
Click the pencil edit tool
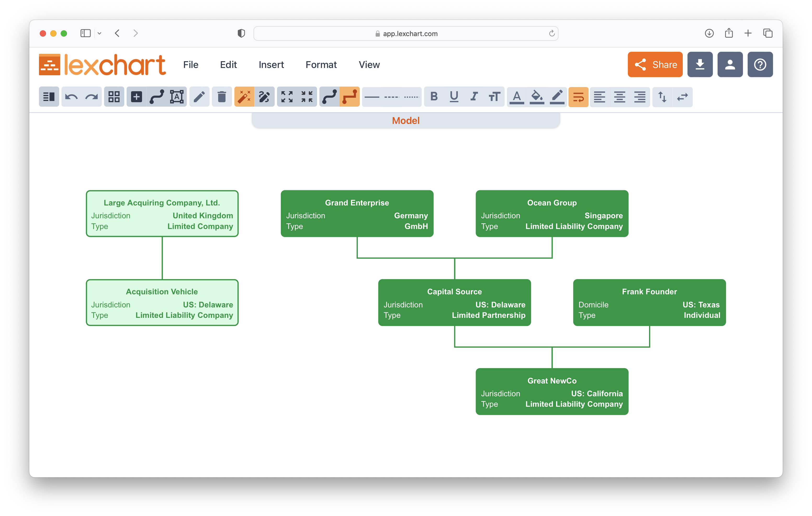(x=199, y=97)
